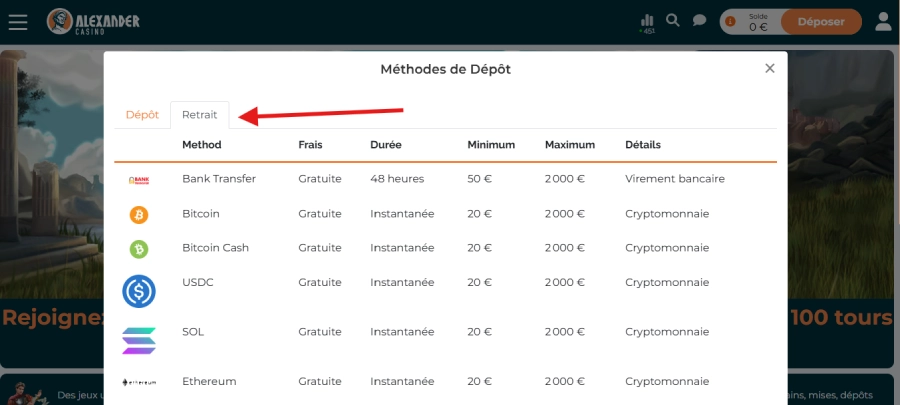Viewport: 900px width, 405px height.
Task: Click the Ethereum logo icon
Action: [x=139, y=381]
